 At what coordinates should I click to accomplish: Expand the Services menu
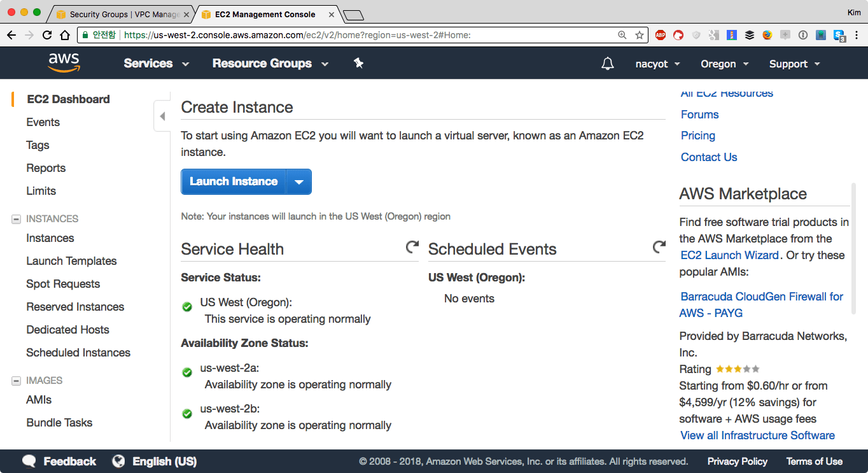click(x=157, y=64)
